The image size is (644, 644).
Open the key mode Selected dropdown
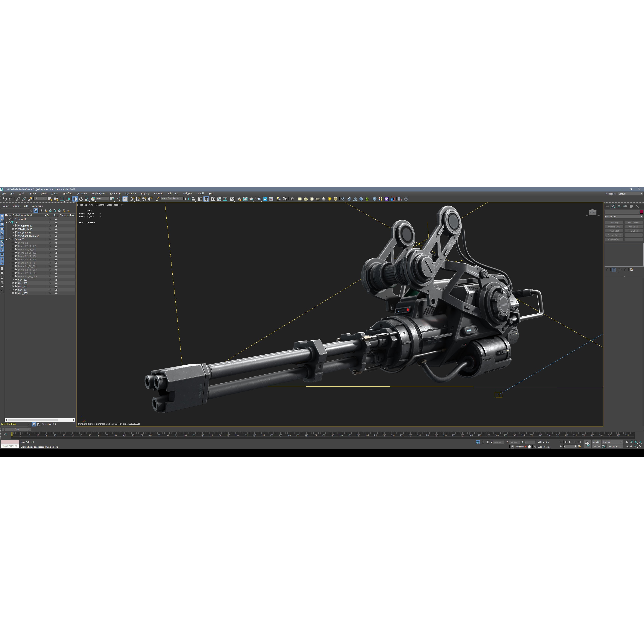612,442
